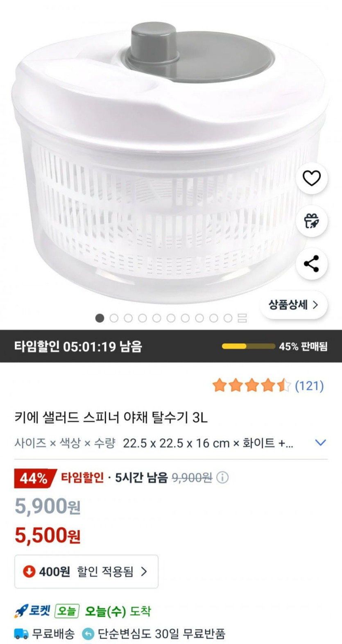342x644 pixels.
Task: Expand the size, color, quantity options chevron
Action: tap(320, 442)
